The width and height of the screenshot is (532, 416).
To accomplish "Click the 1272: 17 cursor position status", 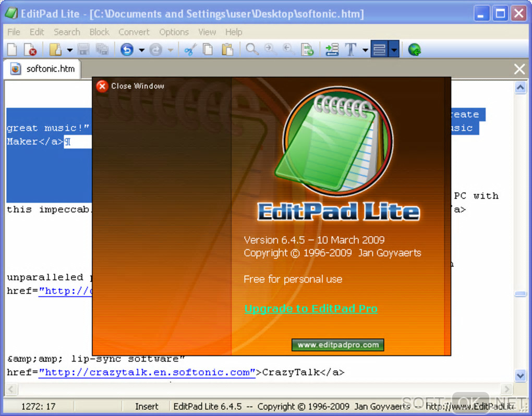I will tap(38, 406).
